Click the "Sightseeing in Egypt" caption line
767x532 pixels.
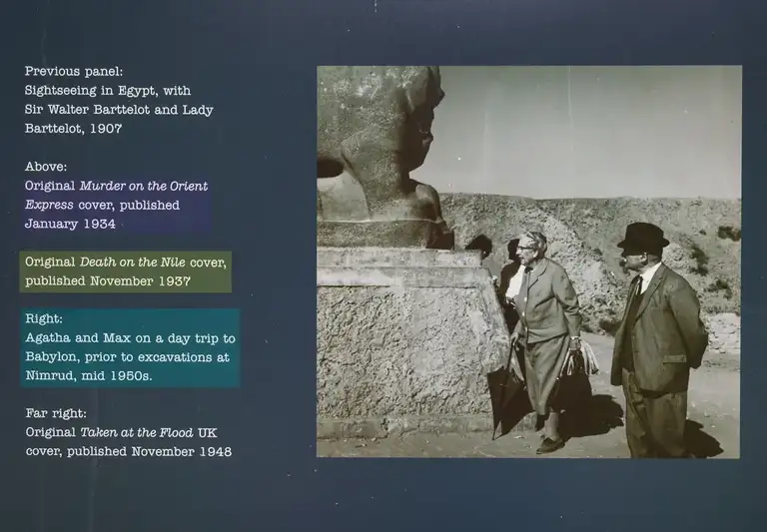(115, 91)
